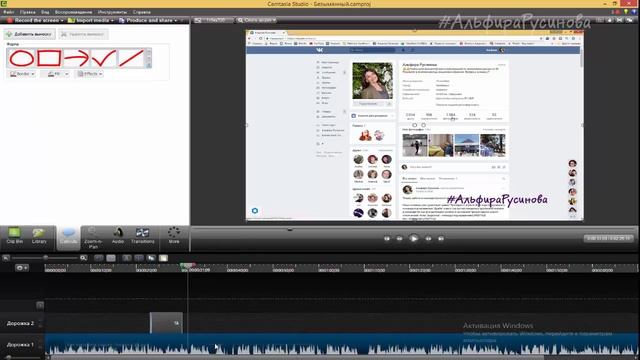Image resolution: width=640 pixels, height=360 pixels.
Task: Open the More tools tab
Action: [x=174, y=236]
